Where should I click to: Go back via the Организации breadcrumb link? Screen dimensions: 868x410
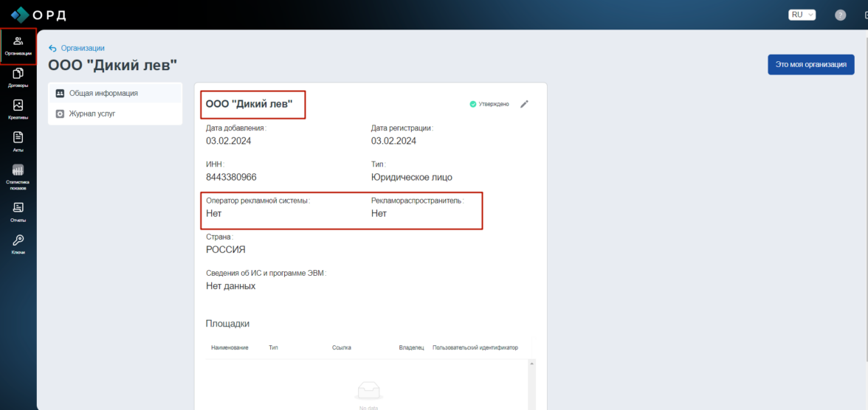coord(82,48)
